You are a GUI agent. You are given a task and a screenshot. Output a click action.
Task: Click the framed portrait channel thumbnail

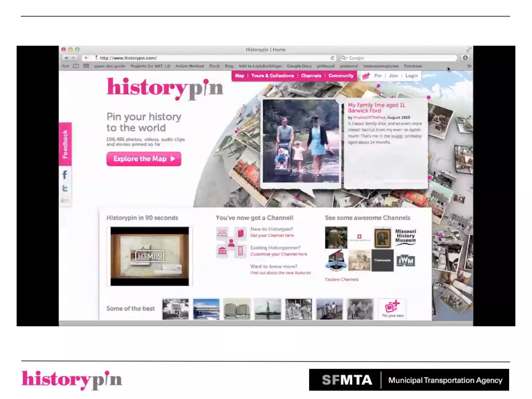pyautogui.click(x=382, y=238)
